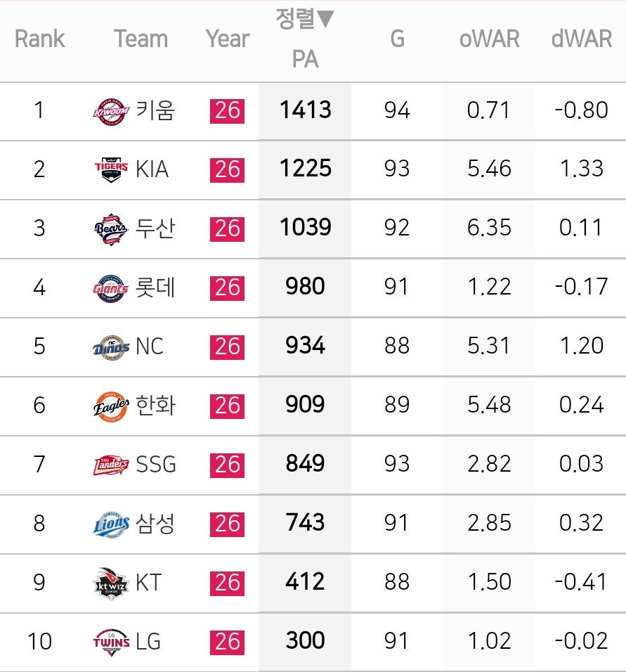
Task: Select the 26 year badge for LG
Action: tap(227, 642)
